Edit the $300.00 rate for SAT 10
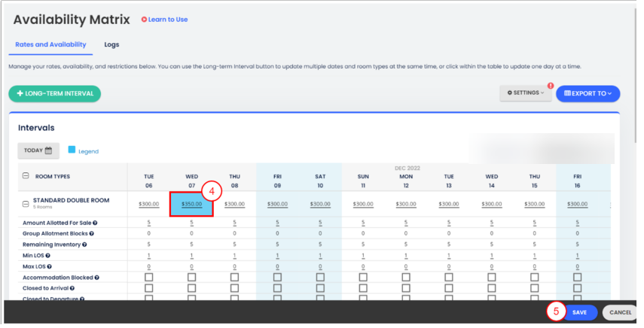The image size is (644, 328). coord(320,204)
